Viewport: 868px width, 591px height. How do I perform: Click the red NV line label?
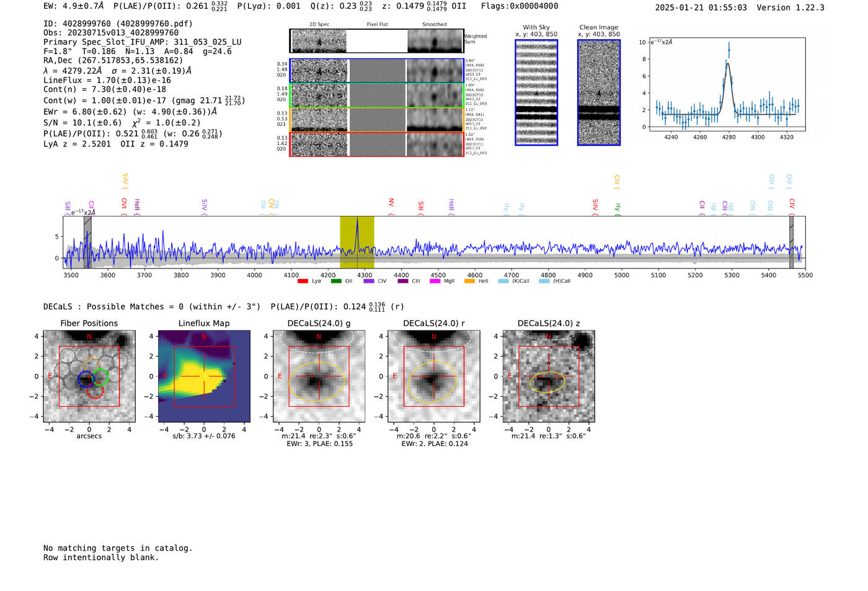[x=391, y=203]
